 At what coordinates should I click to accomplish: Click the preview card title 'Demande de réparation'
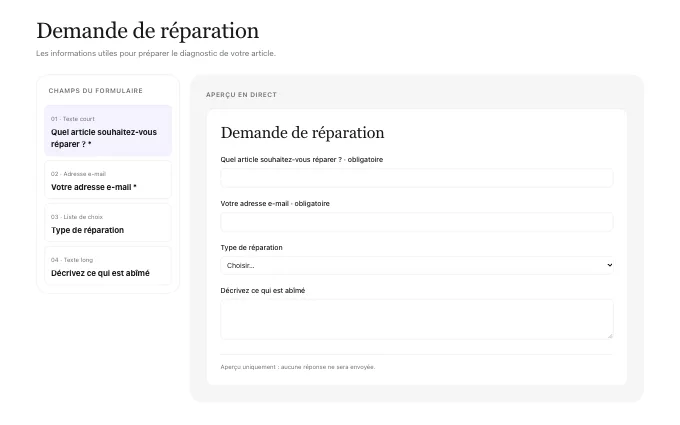click(x=302, y=133)
